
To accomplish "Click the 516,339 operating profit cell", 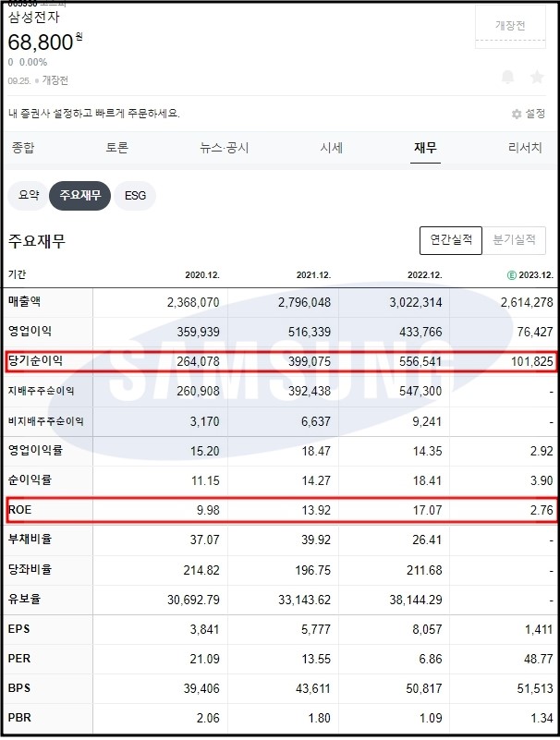I will pyautogui.click(x=310, y=332).
